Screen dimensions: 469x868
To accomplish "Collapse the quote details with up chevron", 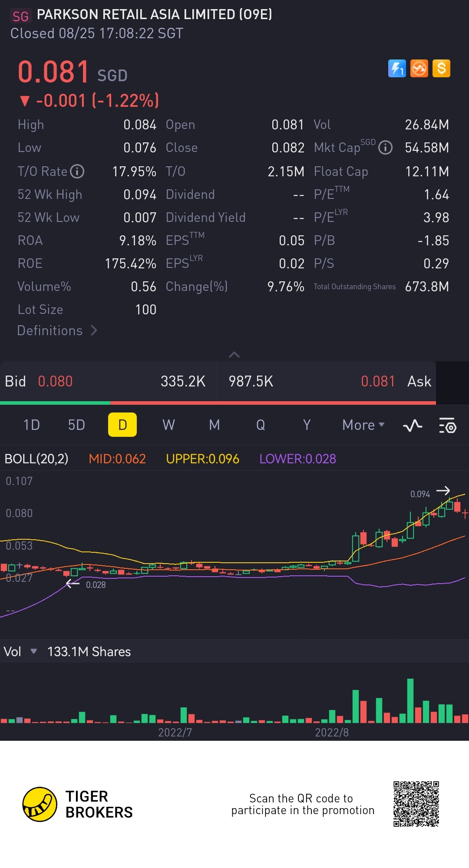I will [x=234, y=355].
